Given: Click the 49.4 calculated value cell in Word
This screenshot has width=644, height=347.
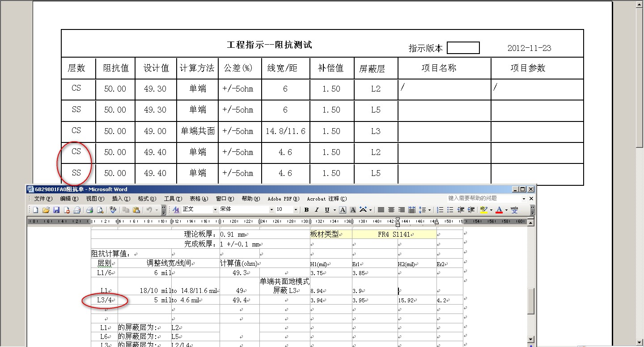Looking at the screenshot, I should [240, 300].
